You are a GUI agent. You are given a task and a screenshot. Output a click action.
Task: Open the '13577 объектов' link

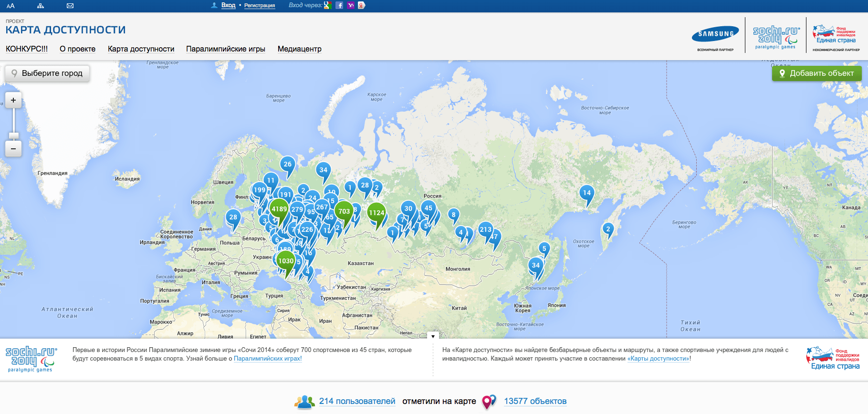tap(535, 401)
